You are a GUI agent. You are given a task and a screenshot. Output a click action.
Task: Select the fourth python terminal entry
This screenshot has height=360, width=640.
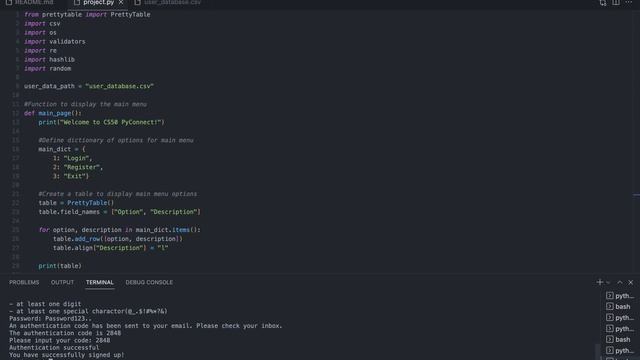click(x=620, y=351)
